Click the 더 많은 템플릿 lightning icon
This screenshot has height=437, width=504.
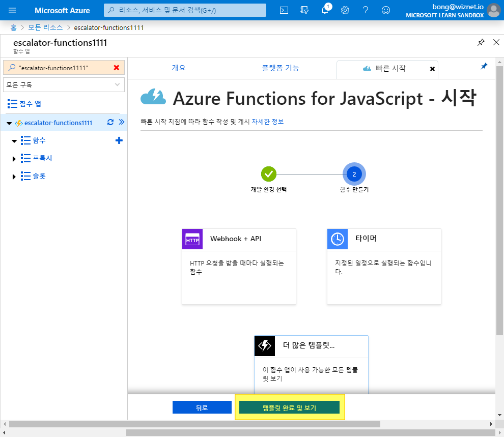point(265,346)
